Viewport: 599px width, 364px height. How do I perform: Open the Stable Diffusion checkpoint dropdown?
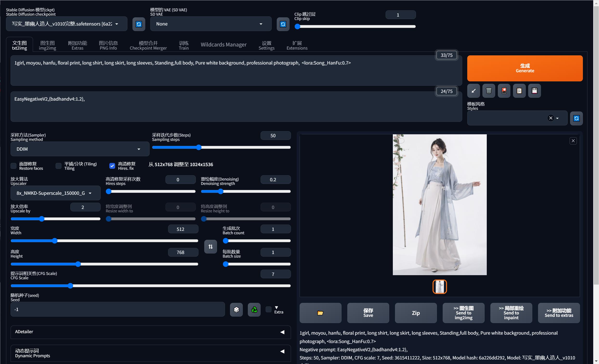[67, 24]
